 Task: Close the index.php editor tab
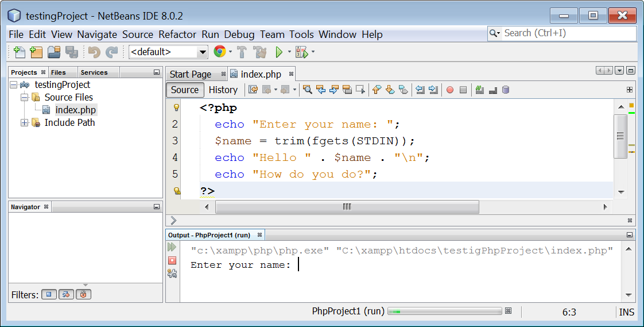pyautogui.click(x=291, y=74)
